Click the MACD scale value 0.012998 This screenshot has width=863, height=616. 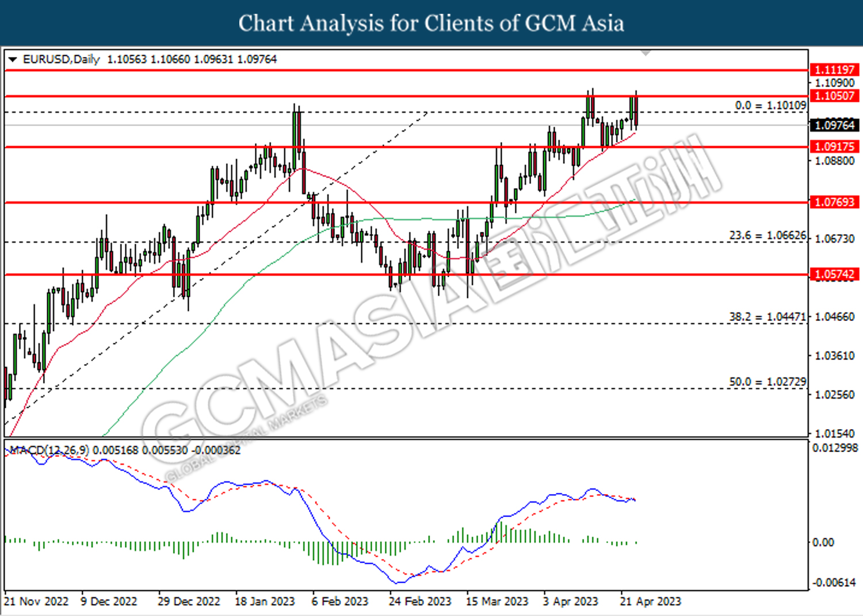coord(835,448)
